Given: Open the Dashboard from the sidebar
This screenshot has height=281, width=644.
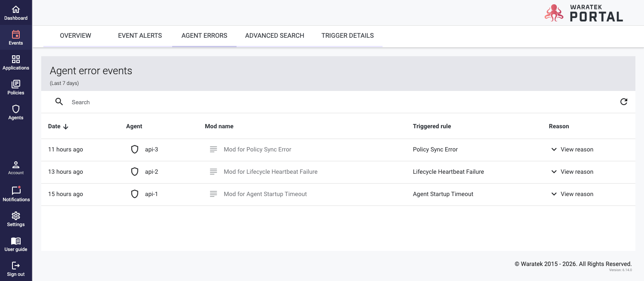Looking at the screenshot, I should (16, 13).
